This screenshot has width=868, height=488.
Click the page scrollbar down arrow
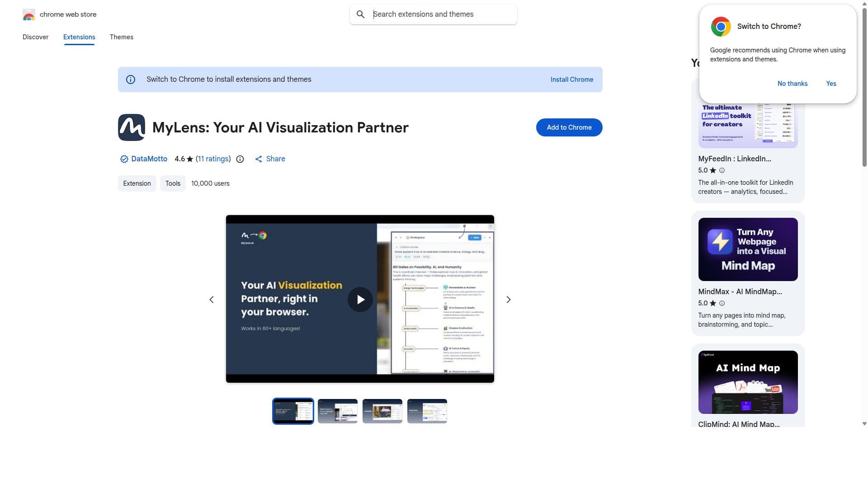click(x=864, y=424)
